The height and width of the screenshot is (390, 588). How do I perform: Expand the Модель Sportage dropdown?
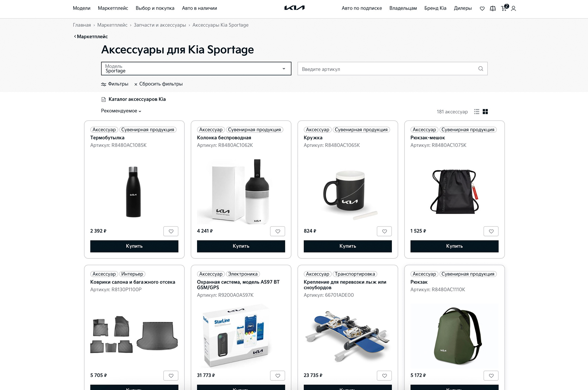(x=196, y=69)
